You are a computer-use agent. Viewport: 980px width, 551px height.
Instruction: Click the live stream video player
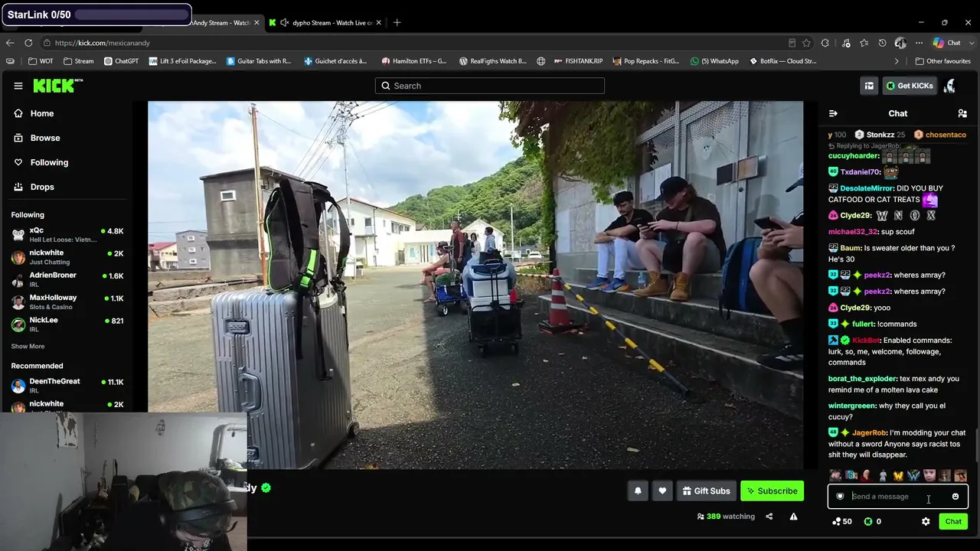(x=475, y=285)
